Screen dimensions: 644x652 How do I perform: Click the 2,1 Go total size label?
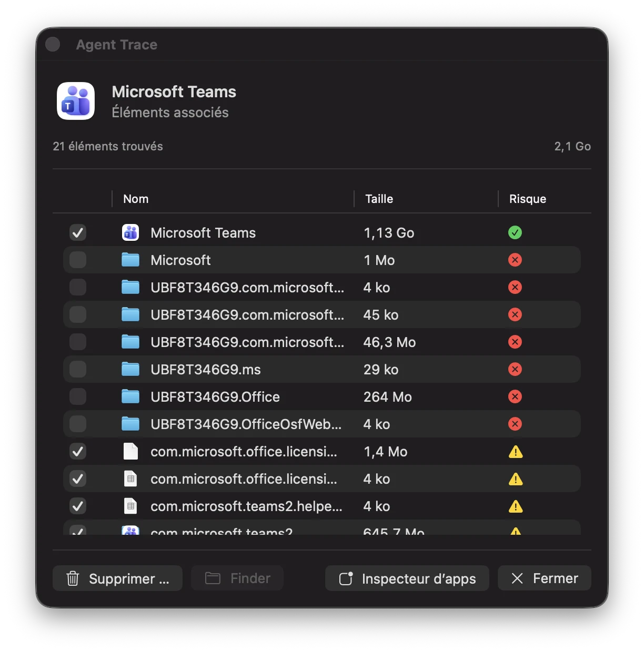tap(572, 146)
